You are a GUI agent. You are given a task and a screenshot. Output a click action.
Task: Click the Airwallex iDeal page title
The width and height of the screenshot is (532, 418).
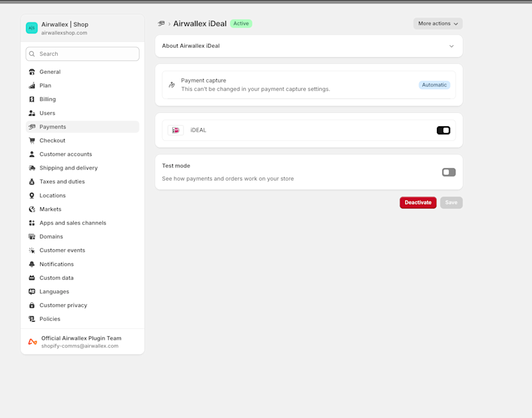[200, 23]
